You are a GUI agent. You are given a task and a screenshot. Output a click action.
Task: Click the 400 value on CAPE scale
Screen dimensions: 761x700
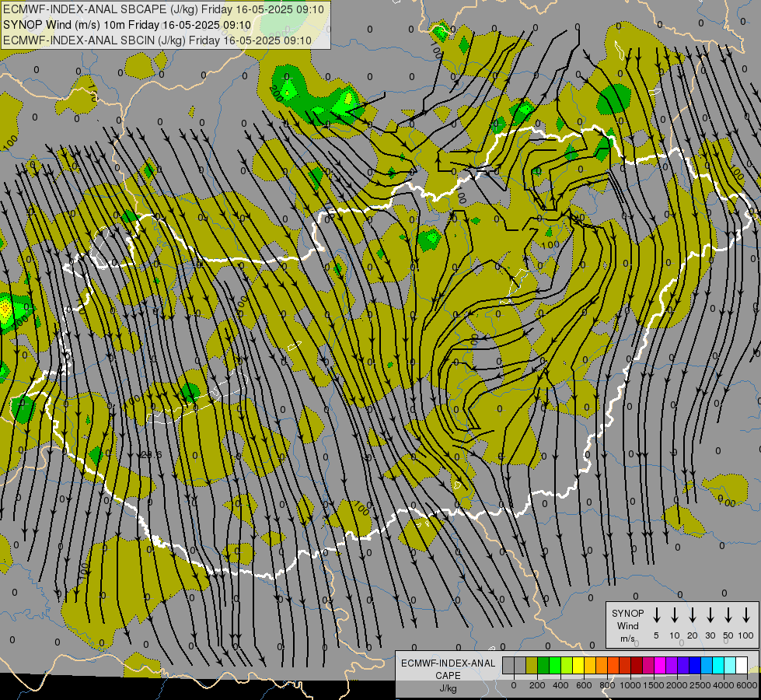(560, 685)
